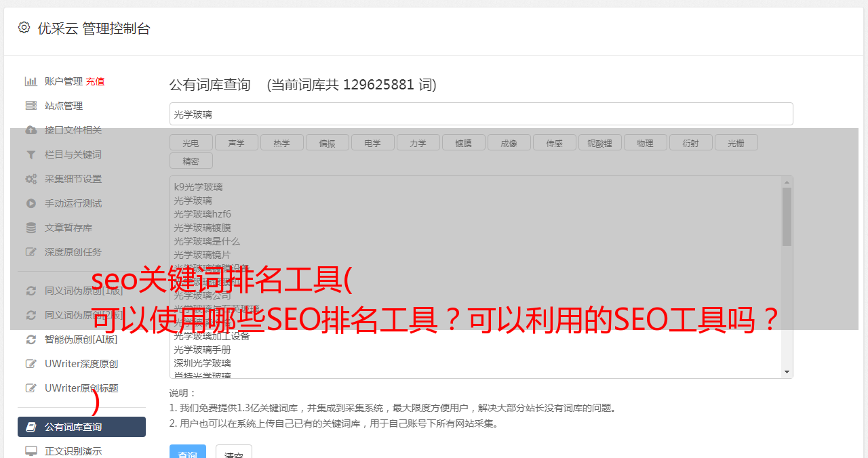Click the 光学玻璃 search input field
This screenshot has height=458, width=868.
tap(481, 114)
